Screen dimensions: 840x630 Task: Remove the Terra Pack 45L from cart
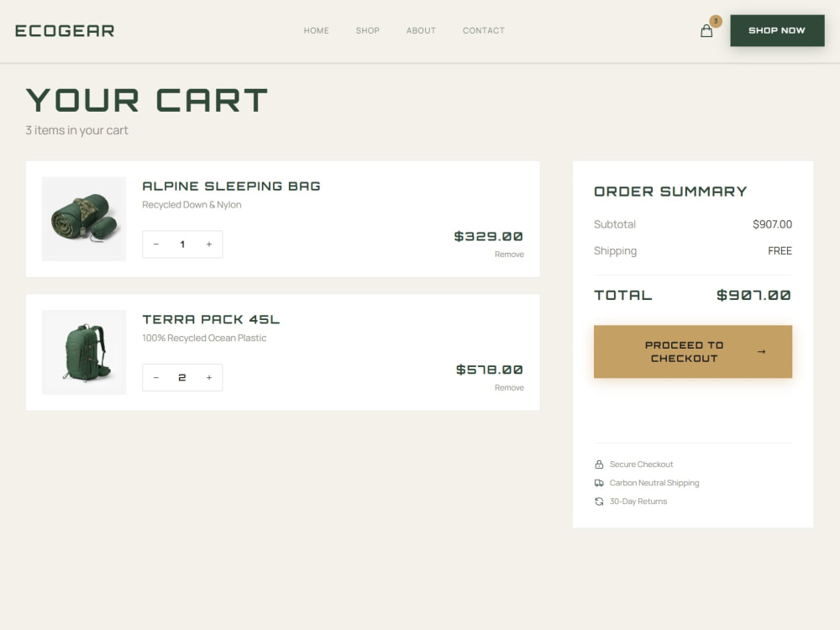tap(509, 388)
